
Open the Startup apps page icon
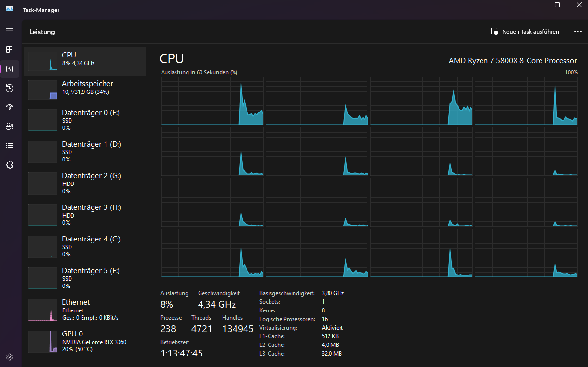click(x=10, y=107)
